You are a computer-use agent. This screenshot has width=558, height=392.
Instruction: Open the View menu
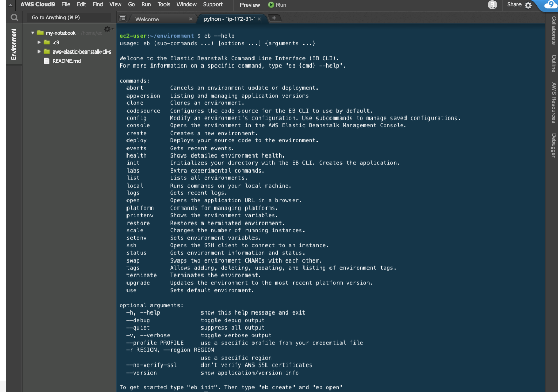[116, 4]
